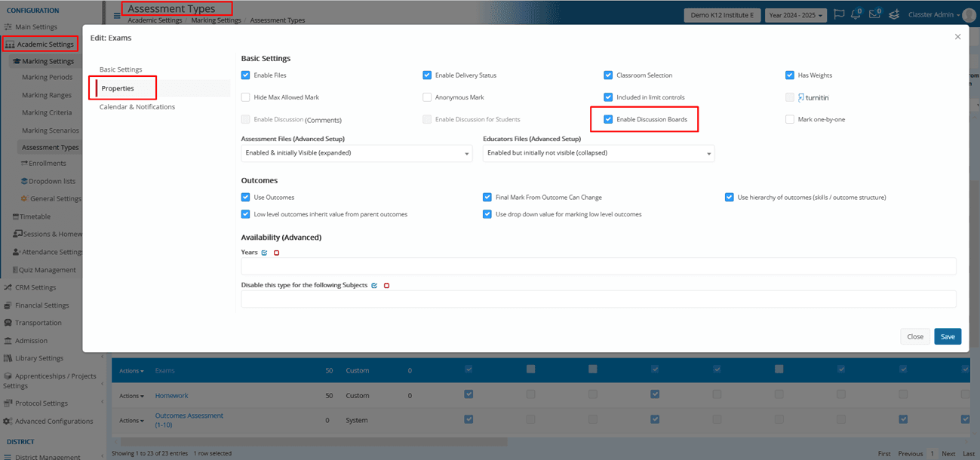Click the General Settings gear icon
This screenshot has height=460, width=980.
[x=24, y=199]
